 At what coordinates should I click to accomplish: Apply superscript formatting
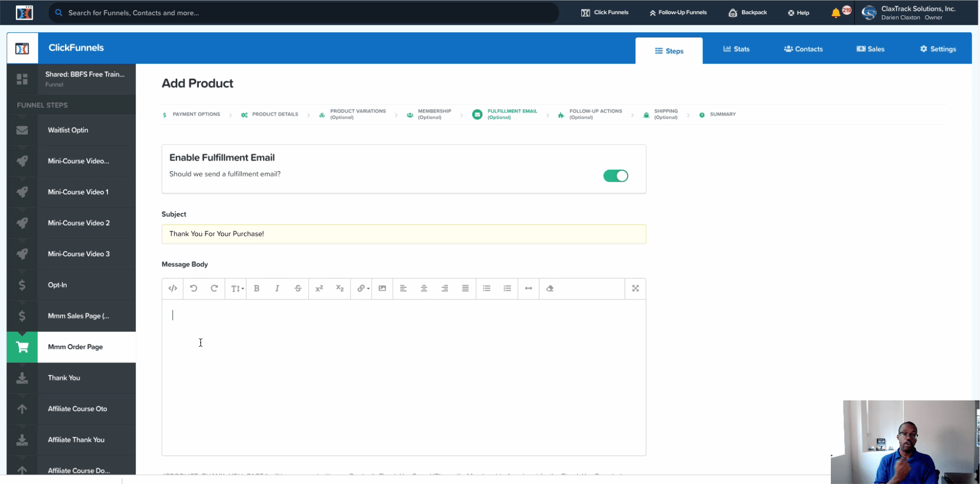[x=319, y=288]
